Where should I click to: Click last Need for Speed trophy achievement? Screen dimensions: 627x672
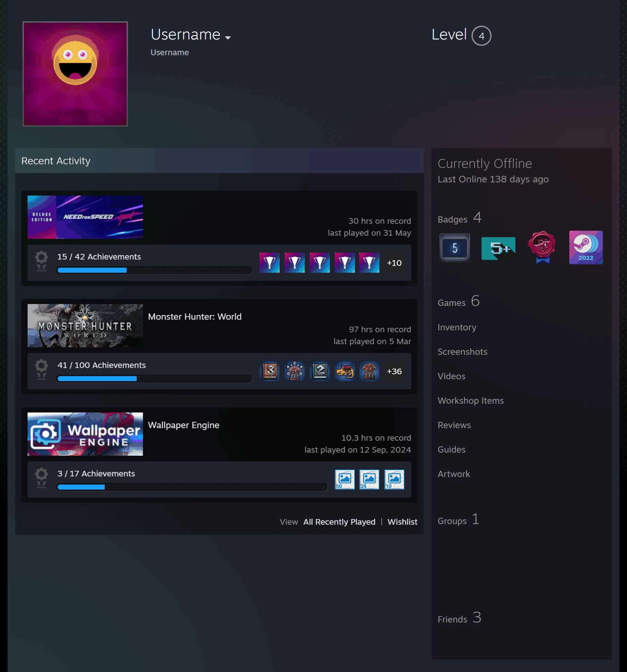click(369, 262)
